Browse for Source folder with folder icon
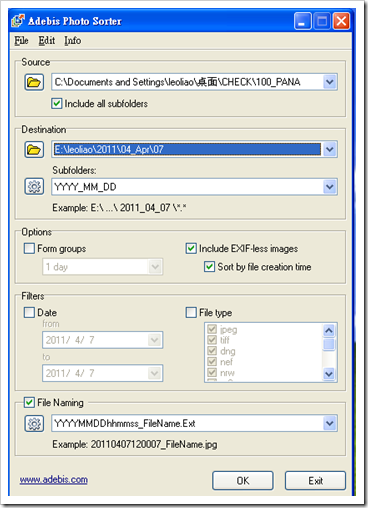 click(34, 82)
